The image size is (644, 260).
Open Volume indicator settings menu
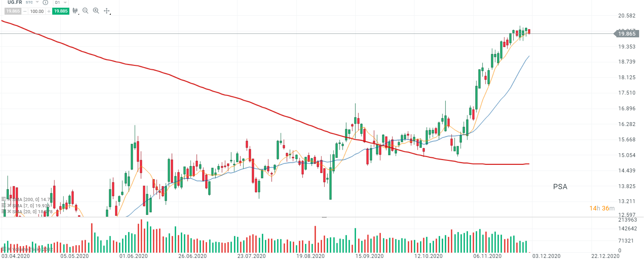[x=3, y=249]
